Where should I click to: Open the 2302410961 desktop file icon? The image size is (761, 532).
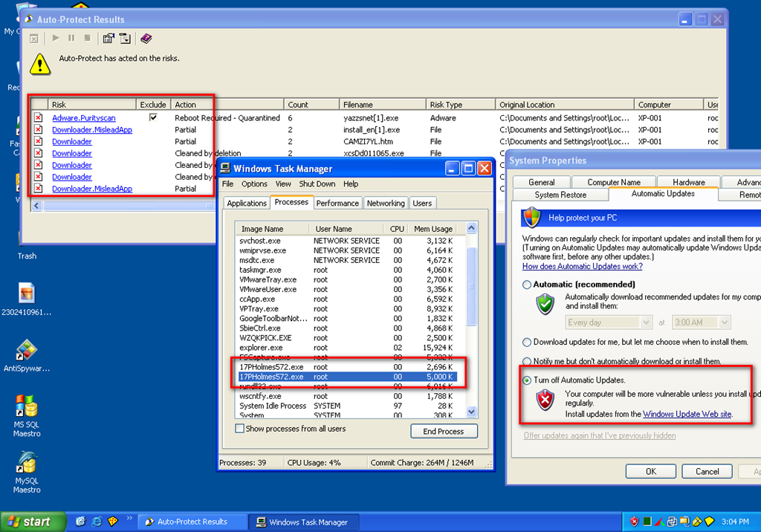[27, 293]
